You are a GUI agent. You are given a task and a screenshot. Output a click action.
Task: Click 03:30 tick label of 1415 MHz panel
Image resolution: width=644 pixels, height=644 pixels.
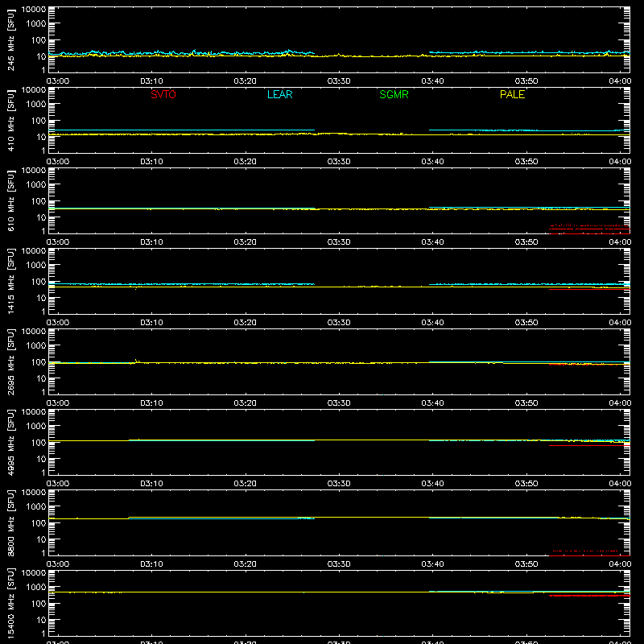point(339,323)
